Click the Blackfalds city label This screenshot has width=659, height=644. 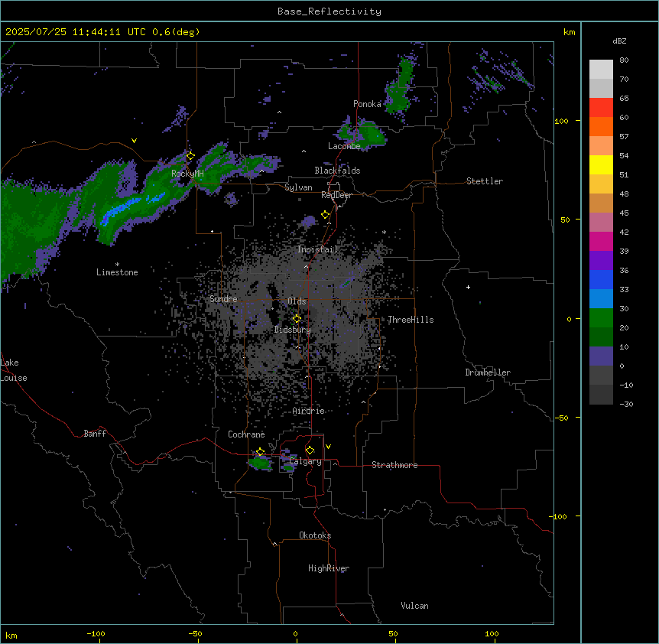click(x=337, y=171)
